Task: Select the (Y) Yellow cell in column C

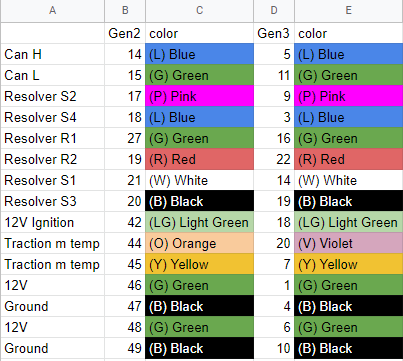Action: point(199,264)
